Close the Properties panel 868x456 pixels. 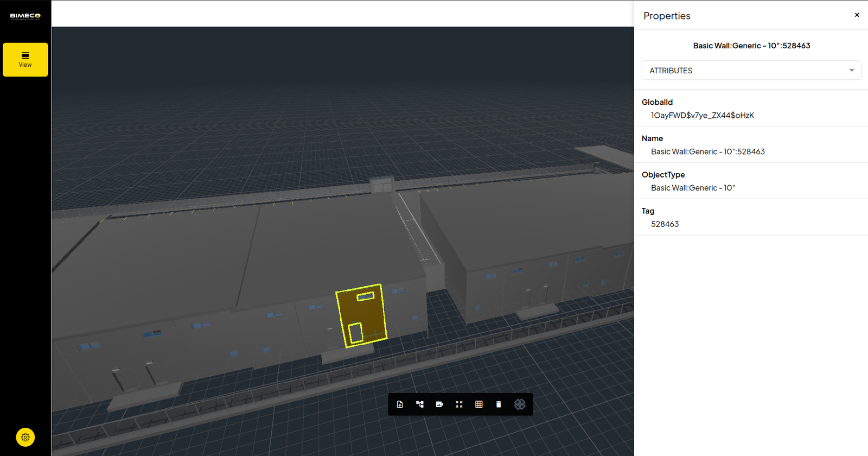click(857, 15)
